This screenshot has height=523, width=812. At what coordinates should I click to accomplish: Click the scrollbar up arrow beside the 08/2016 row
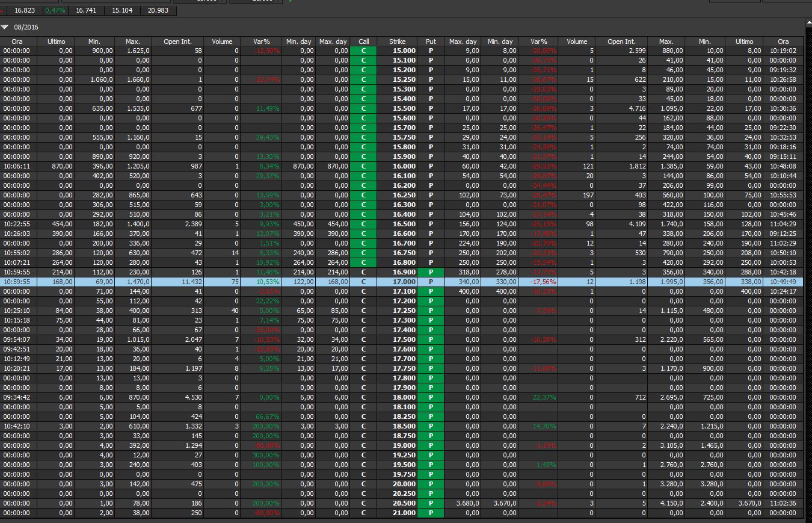808,22
